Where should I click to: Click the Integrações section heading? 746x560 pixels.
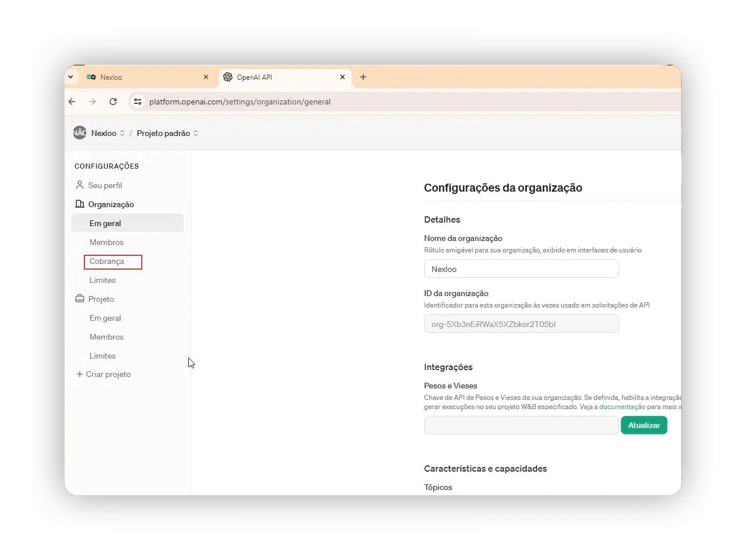point(448,367)
